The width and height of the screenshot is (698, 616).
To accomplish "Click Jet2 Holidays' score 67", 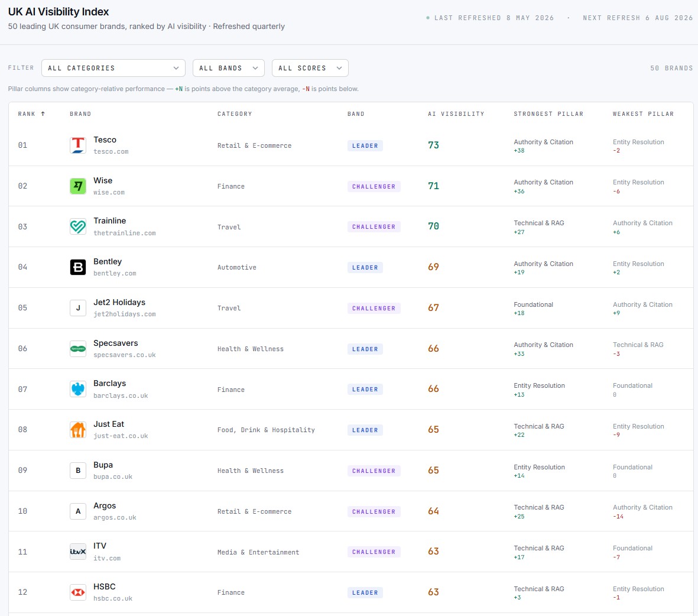I will pos(434,308).
